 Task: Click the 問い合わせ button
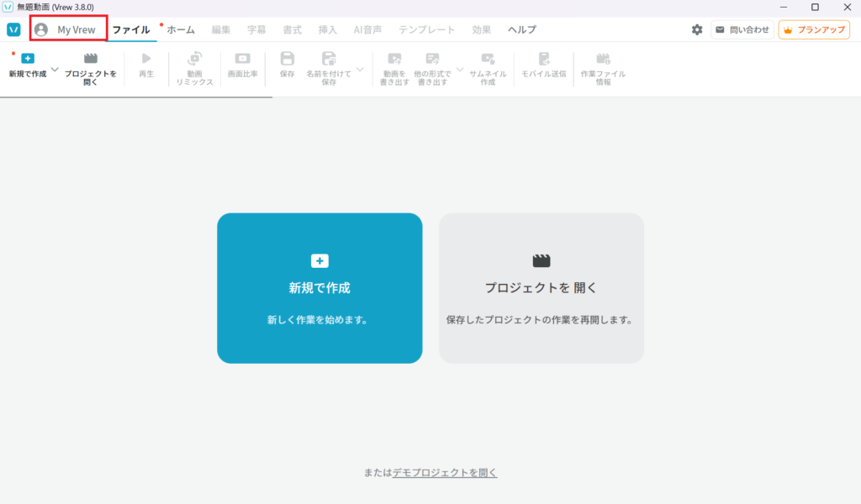[x=742, y=29]
